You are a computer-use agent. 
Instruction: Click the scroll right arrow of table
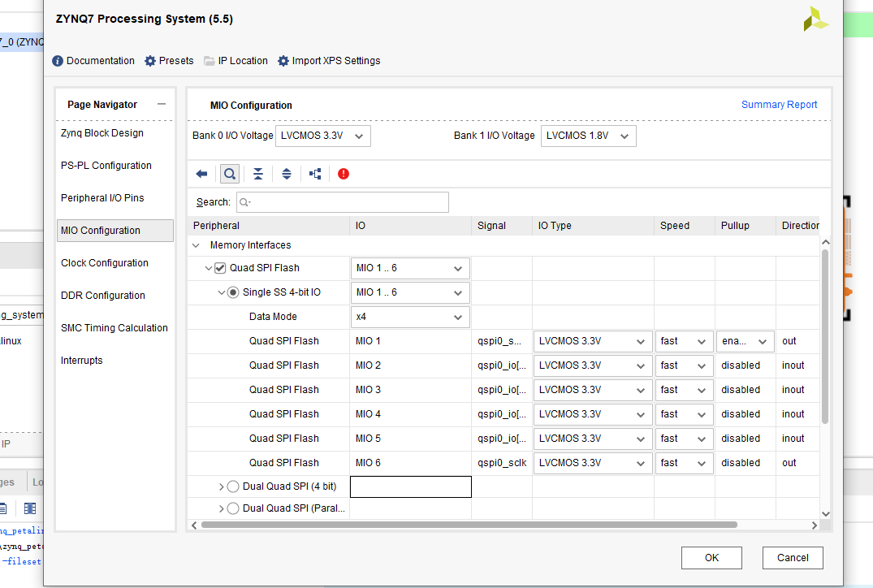coord(815,525)
